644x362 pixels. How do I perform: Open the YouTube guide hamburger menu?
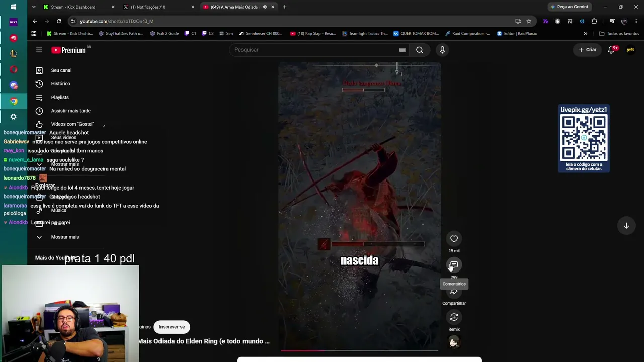pyautogui.click(x=39, y=50)
